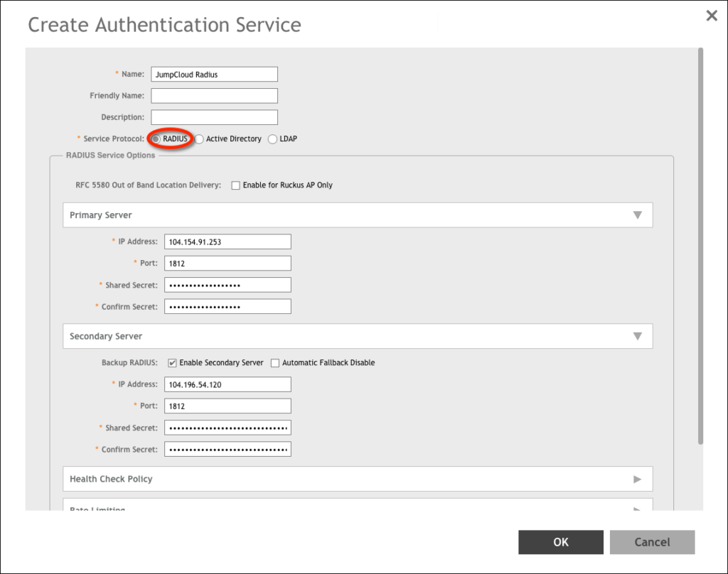The height and width of the screenshot is (574, 728).
Task: Select the LDAP service protocol
Action: click(x=272, y=139)
